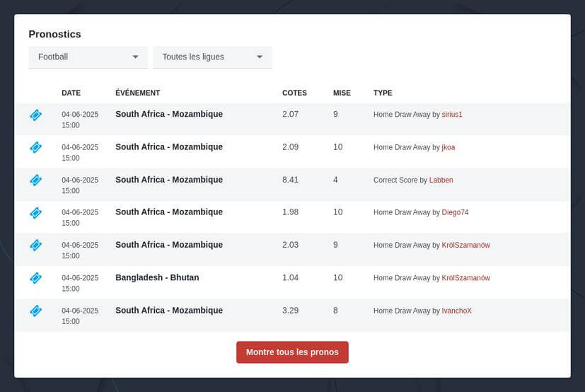Image resolution: width=585 pixels, height=392 pixels.
Task: Click the ÉVÉNEMENT column header
Action: click(x=138, y=93)
